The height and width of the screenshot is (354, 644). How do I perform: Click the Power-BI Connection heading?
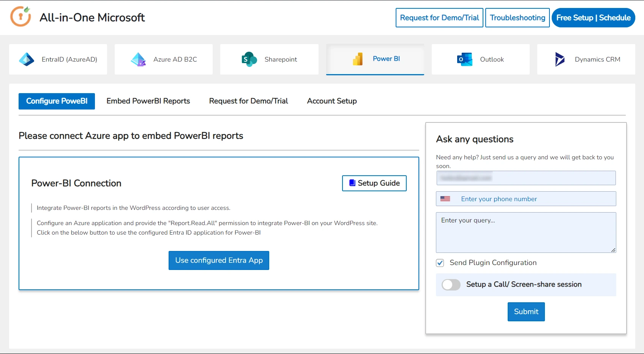point(76,183)
